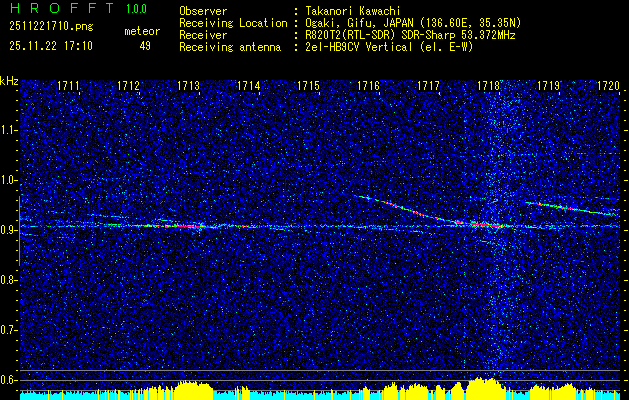Viewport: 629px width, 400px height.
Task: Click receiver value R820T2(RTL-SDR) SDR-Sharp 53.372MHz
Action: [x=410, y=35]
